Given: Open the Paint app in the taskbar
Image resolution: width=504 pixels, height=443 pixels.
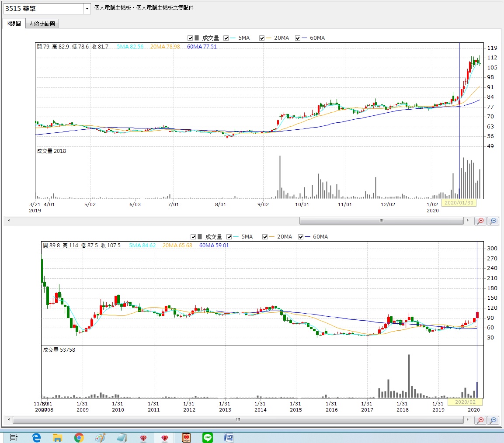Looking at the screenshot, I should pyautogui.click(x=100, y=437).
